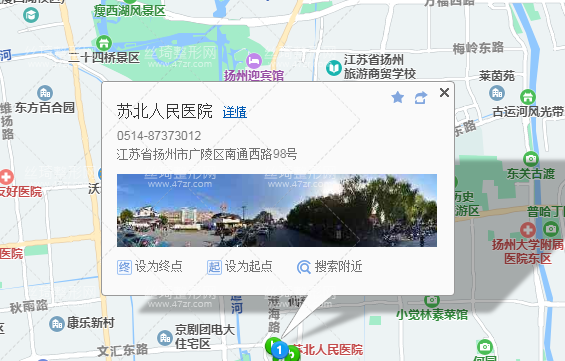The image size is (565, 361).
Task: Close the 苏北人民医院 info popup
Action: click(x=444, y=93)
